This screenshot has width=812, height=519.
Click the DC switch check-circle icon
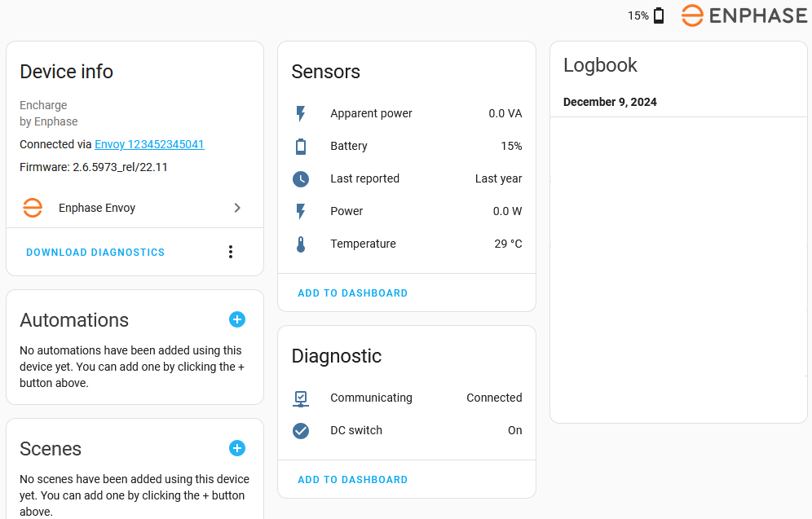tap(301, 430)
